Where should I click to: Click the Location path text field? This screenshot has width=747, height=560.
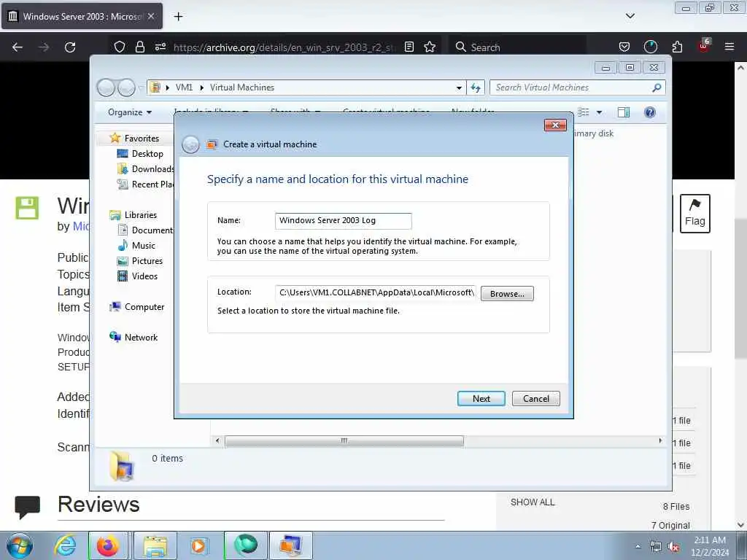click(376, 292)
